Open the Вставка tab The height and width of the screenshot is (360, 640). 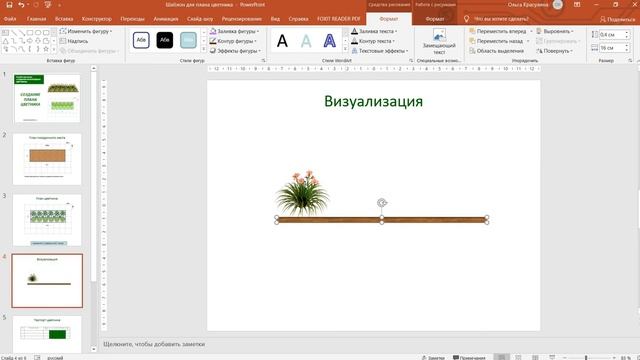coord(64,19)
